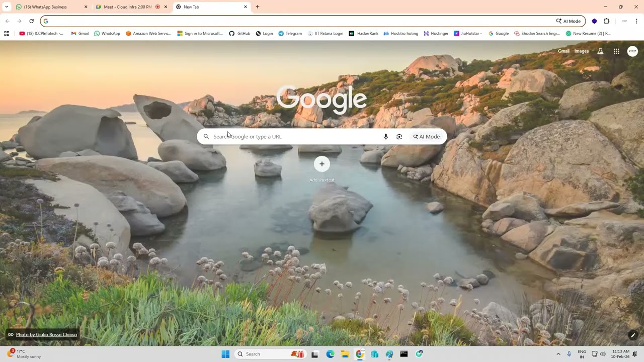Open the weather widget on the taskbar
The height and width of the screenshot is (362, 644).
24,354
